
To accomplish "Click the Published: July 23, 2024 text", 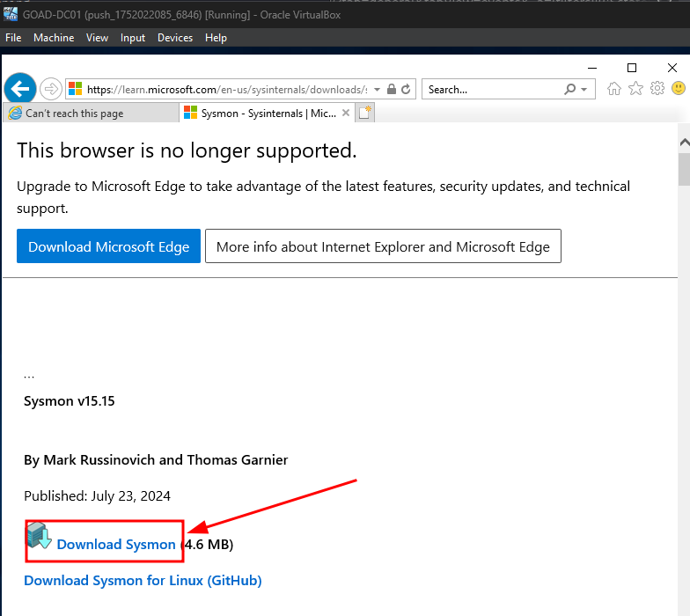I will pos(97,496).
